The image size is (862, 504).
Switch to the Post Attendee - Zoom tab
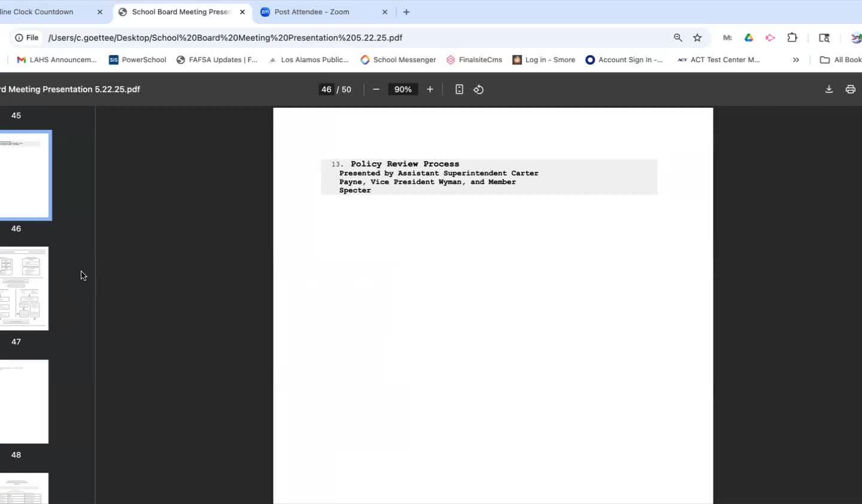tap(311, 12)
